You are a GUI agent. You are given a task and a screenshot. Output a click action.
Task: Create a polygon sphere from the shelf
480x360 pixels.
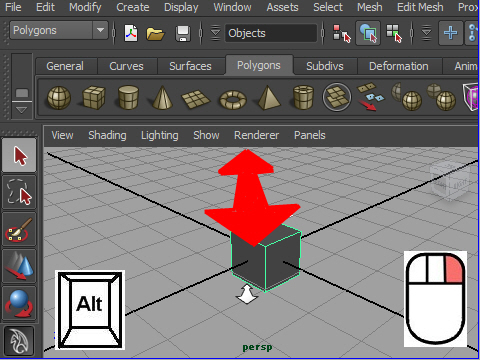(59, 98)
